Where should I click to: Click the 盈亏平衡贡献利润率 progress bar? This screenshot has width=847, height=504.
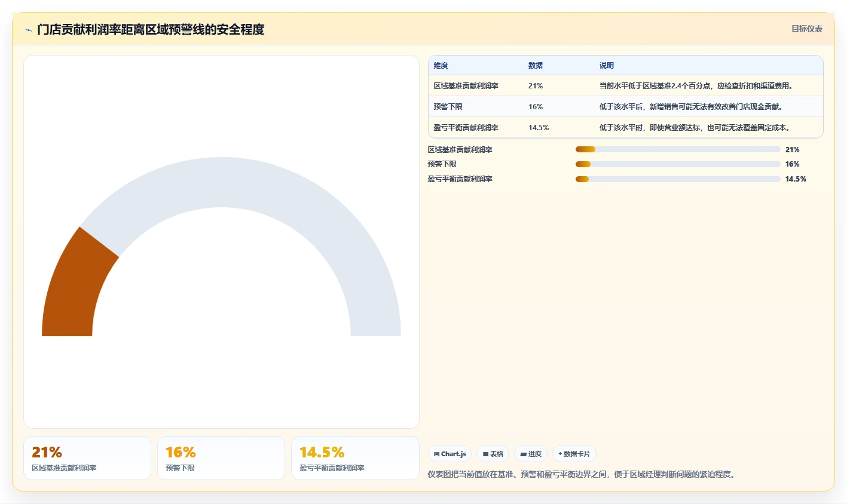(678, 179)
